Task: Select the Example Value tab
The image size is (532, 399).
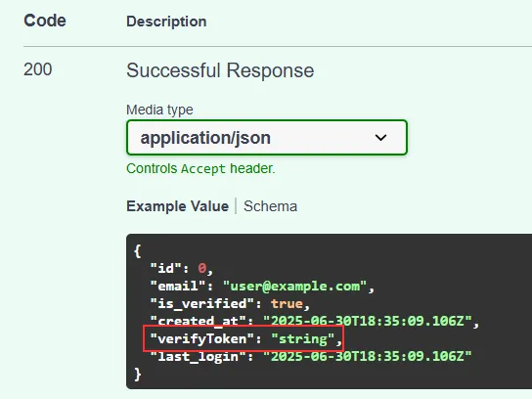Action: tap(177, 206)
